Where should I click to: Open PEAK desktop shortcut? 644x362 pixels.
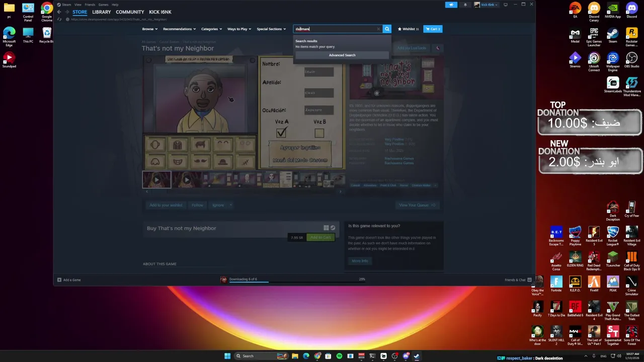613,285
